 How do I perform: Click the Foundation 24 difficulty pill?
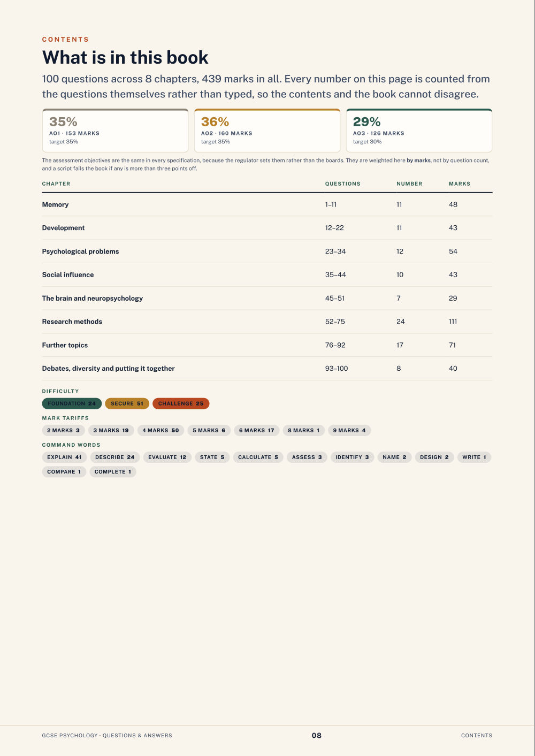click(x=72, y=403)
